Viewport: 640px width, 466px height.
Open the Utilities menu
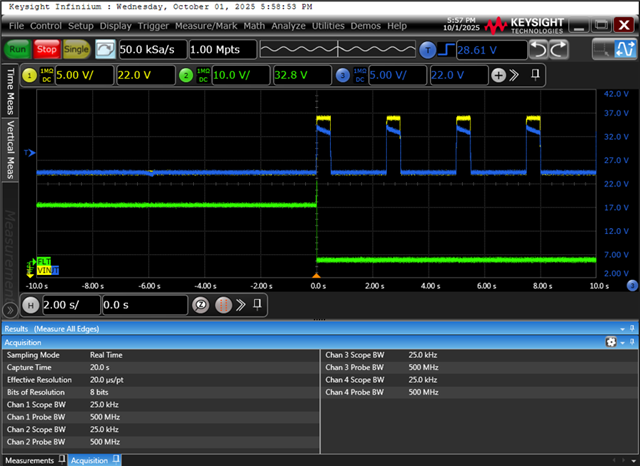(328, 26)
